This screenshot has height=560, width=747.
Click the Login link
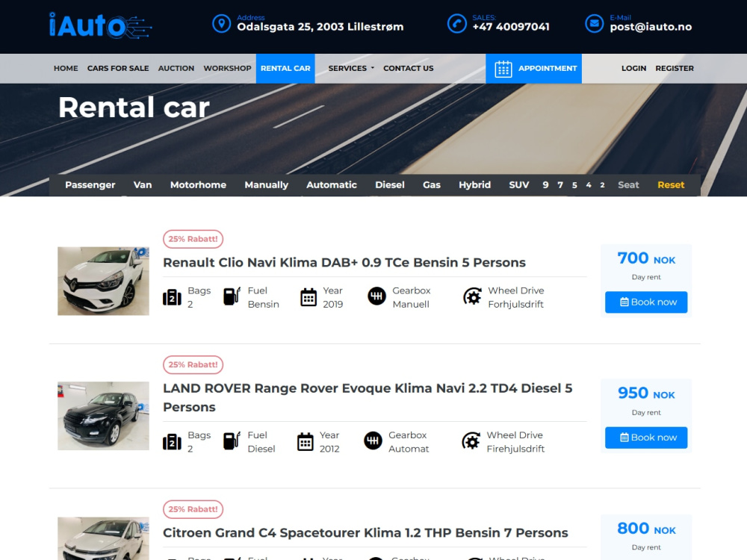633,68
